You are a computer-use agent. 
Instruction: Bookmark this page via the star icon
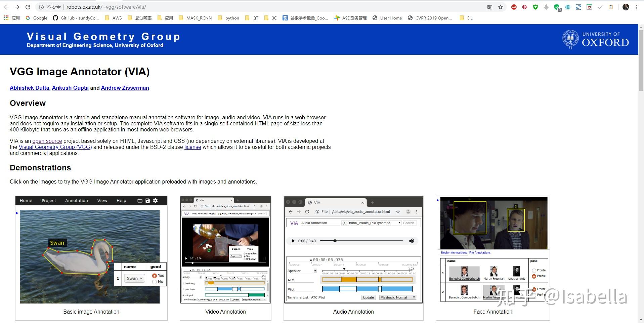pyautogui.click(x=501, y=7)
